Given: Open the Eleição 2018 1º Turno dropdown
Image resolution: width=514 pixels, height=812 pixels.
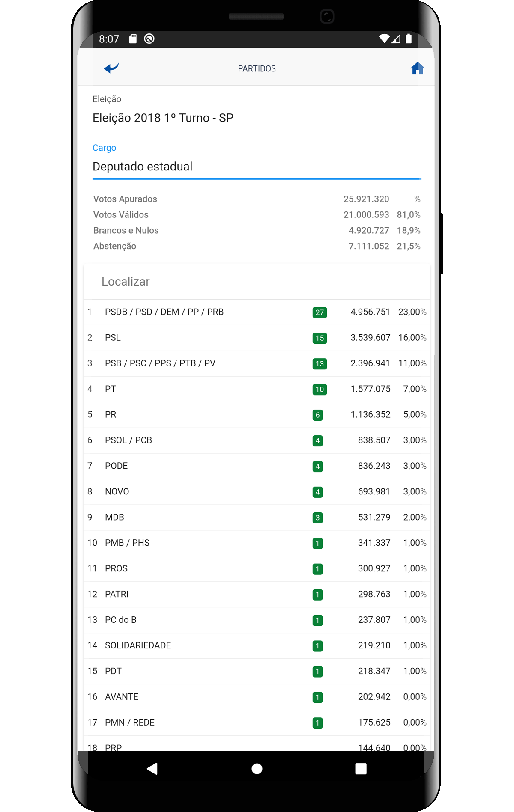Looking at the screenshot, I should [257, 118].
